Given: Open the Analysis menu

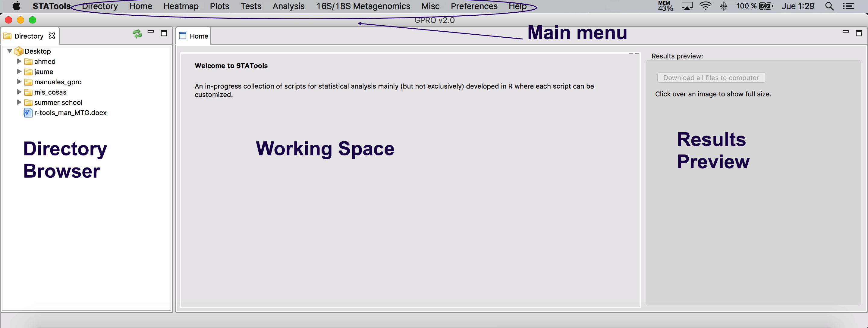Looking at the screenshot, I should coord(288,6).
